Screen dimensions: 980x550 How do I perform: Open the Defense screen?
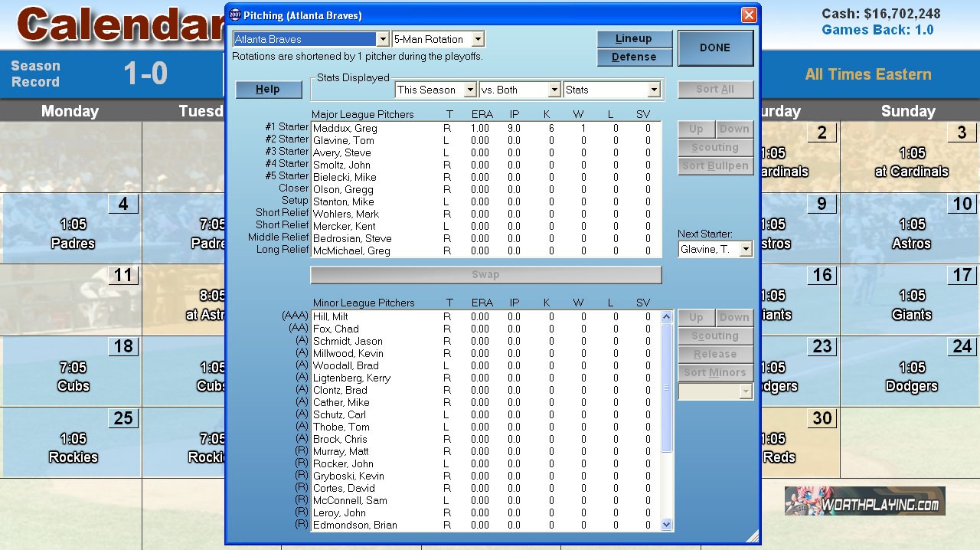click(634, 57)
